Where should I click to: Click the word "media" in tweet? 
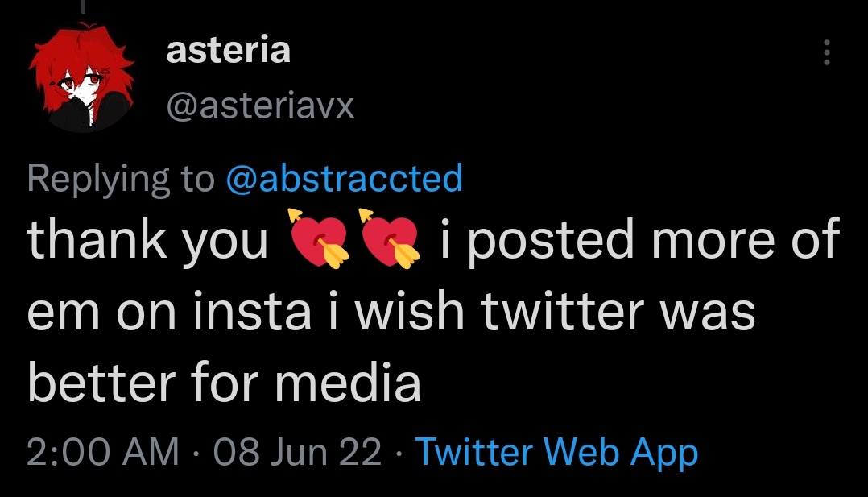(348, 382)
